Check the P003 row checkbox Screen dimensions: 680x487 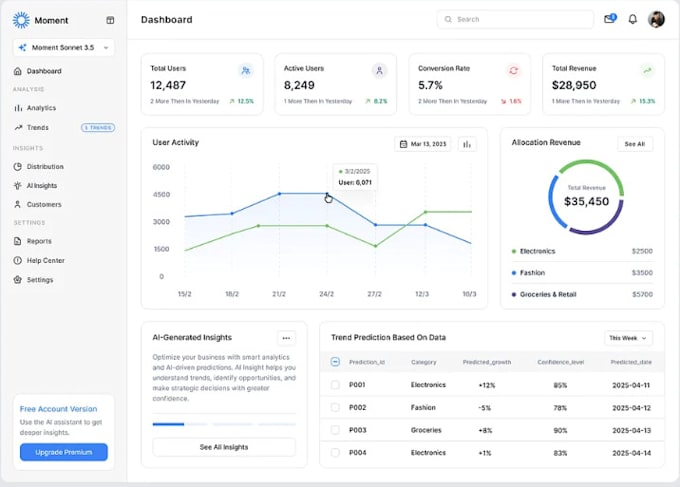pyautogui.click(x=335, y=430)
